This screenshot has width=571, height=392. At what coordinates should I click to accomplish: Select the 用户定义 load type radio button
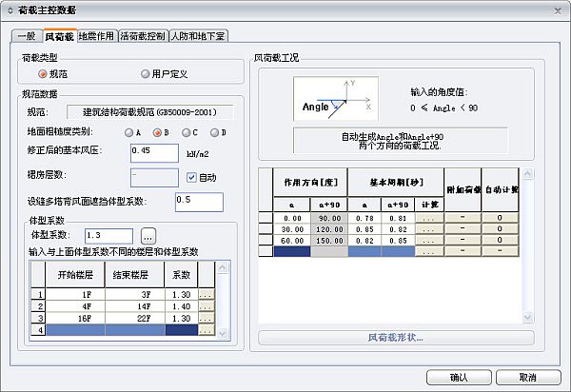[146, 73]
